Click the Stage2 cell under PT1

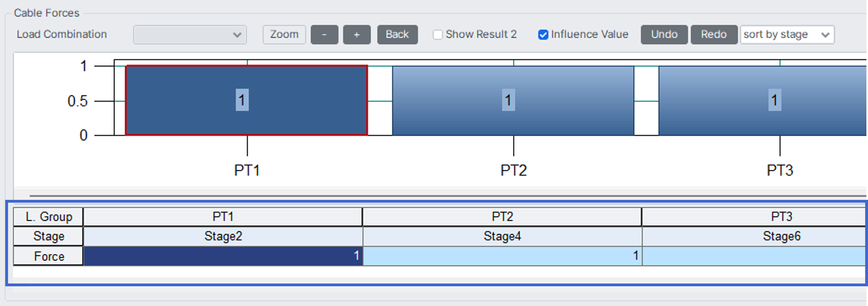tap(223, 236)
